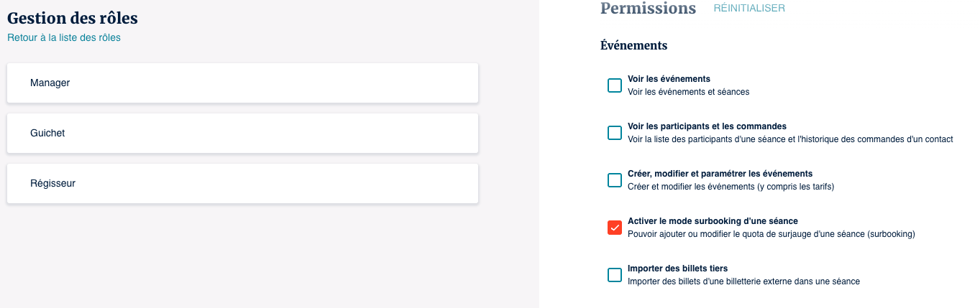Select the Manager role card
The height and width of the screenshot is (308, 980).
[x=242, y=83]
